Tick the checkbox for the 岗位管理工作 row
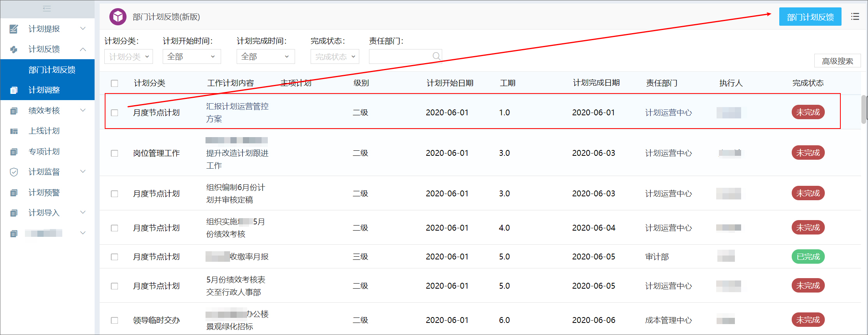The image size is (868, 335). click(x=114, y=153)
